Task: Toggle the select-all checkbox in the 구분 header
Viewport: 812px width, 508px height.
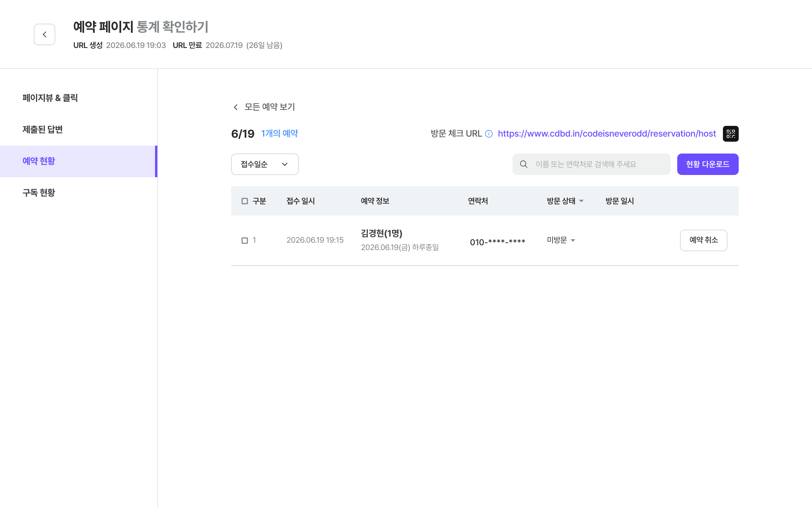Action: click(x=245, y=201)
